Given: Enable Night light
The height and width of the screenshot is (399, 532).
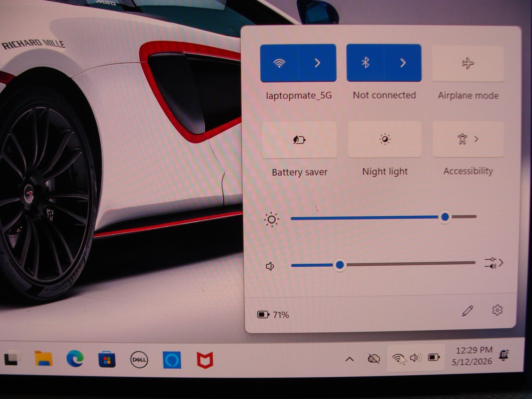Looking at the screenshot, I should tap(385, 139).
